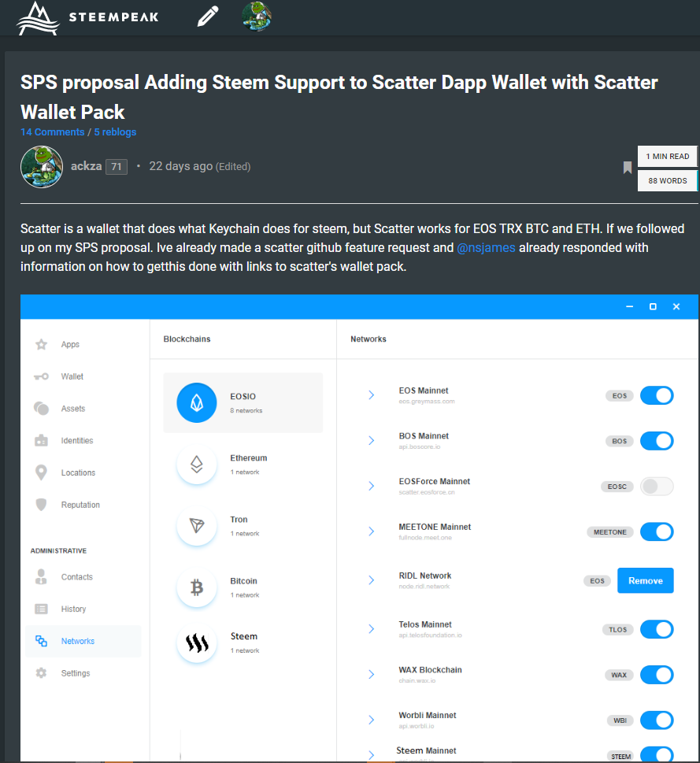Screen dimensions: 700x763
Task: Minimize the Scatter window
Action: [629, 306]
